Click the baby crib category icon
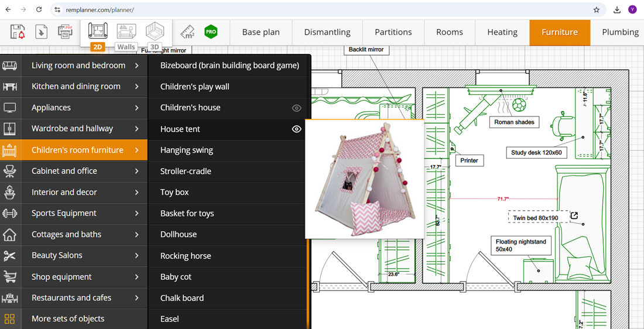The height and width of the screenshot is (329, 644). pos(9,150)
